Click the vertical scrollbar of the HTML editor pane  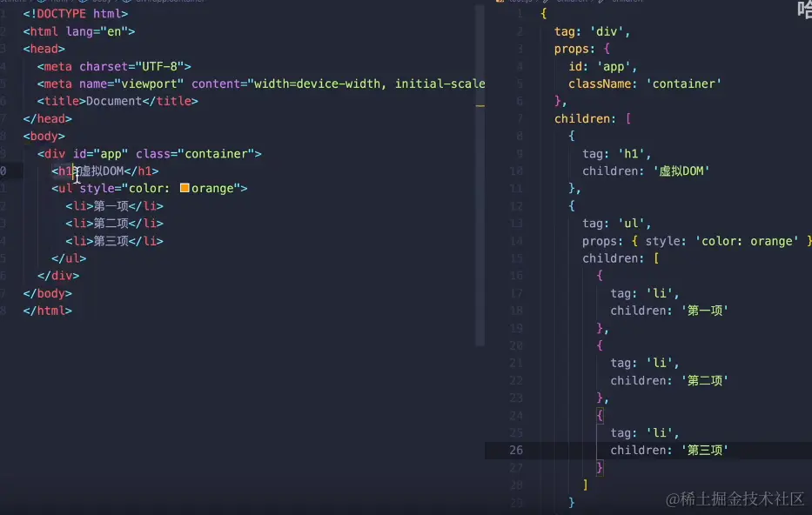[x=480, y=176]
